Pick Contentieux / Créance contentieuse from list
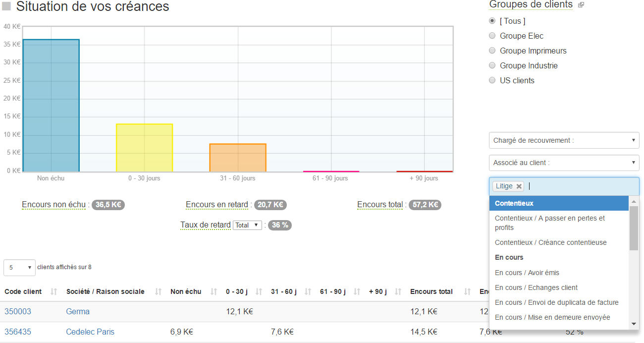644x343 pixels. pos(550,242)
